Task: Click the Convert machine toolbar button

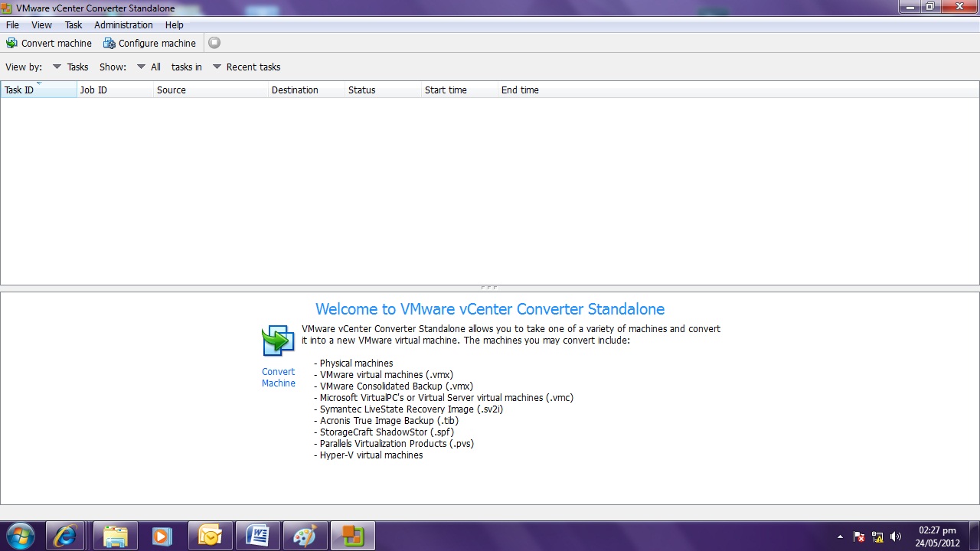Action: pos(49,44)
